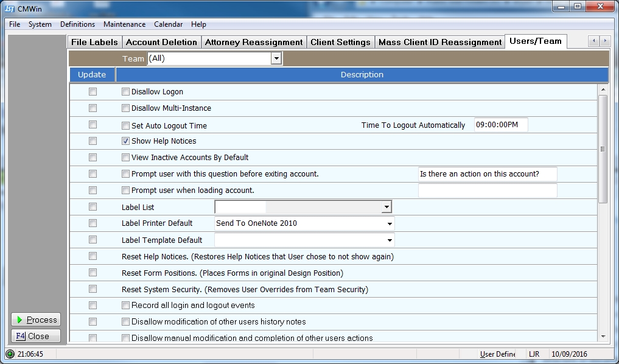619x364 pixels.
Task: Tick the Update box for Reset Form Positions
Action: 93,273
